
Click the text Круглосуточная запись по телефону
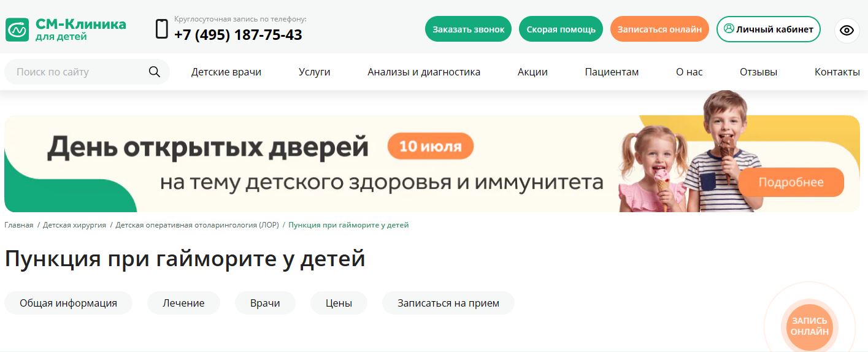pos(240,19)
